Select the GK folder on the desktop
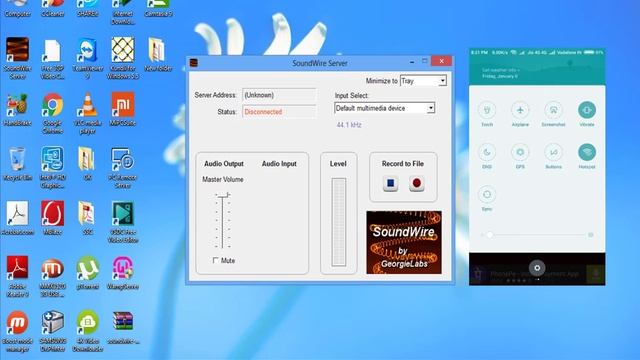This screenshot has height=360, width=640. pyautogui.click(x=87, y=164)
